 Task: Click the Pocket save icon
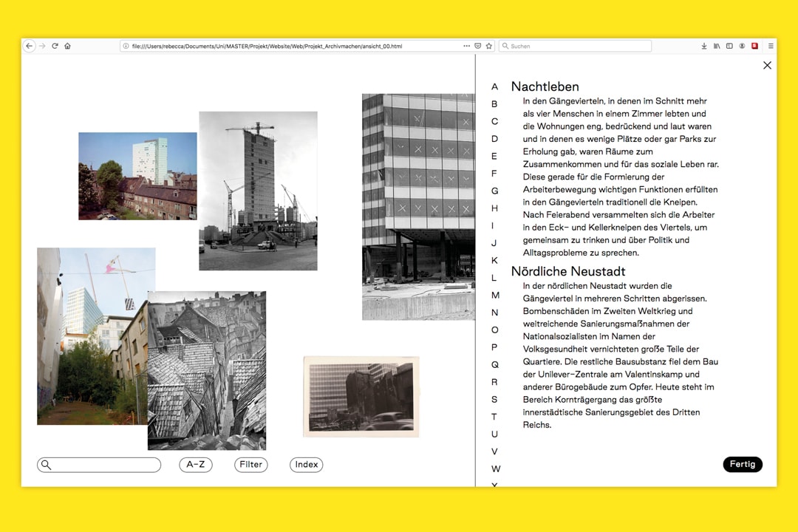478,46
